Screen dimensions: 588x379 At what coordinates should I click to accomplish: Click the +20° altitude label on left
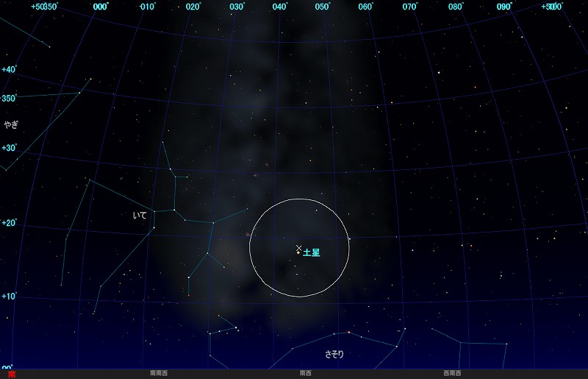coord(9,223)
